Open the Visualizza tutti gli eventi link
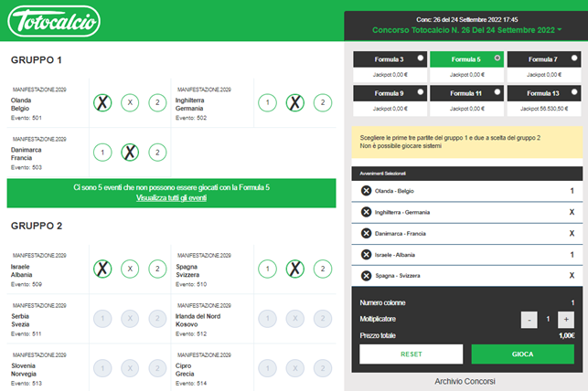 point(171,197)
